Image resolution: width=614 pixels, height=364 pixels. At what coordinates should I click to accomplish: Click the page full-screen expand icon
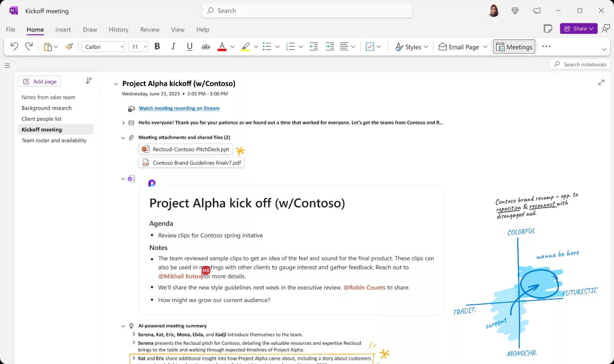coord(601,83)
